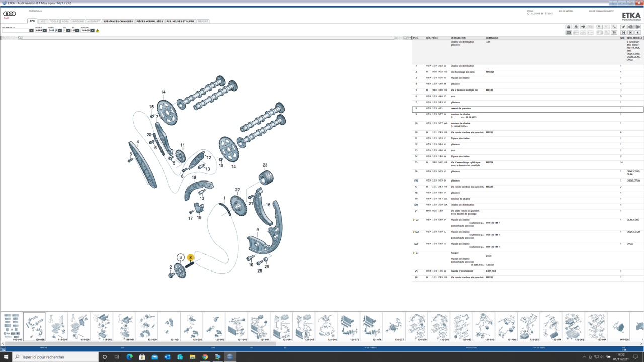Select the ÉTEINT stocks radio button
Screen dimensions: 644x362
click(542, 14)
